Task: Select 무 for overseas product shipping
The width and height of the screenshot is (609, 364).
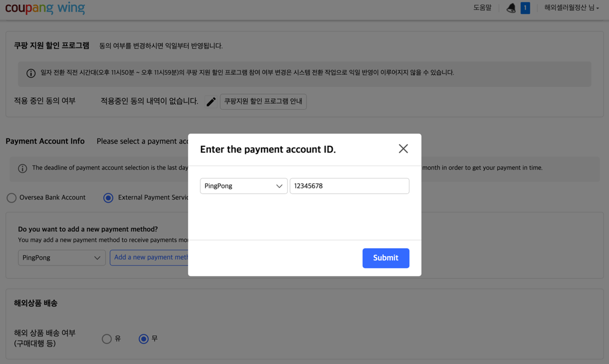Action: 143,339
